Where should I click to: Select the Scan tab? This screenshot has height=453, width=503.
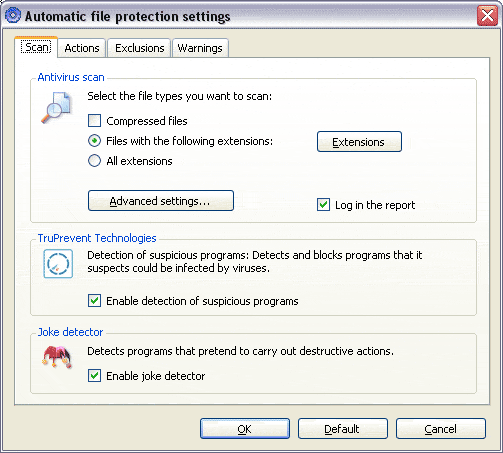[x=36, y=47]
